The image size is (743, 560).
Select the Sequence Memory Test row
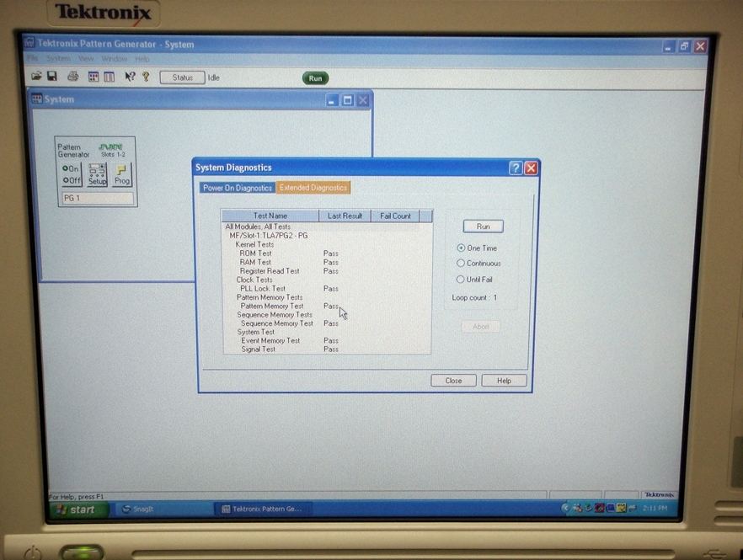pos(327,323)
